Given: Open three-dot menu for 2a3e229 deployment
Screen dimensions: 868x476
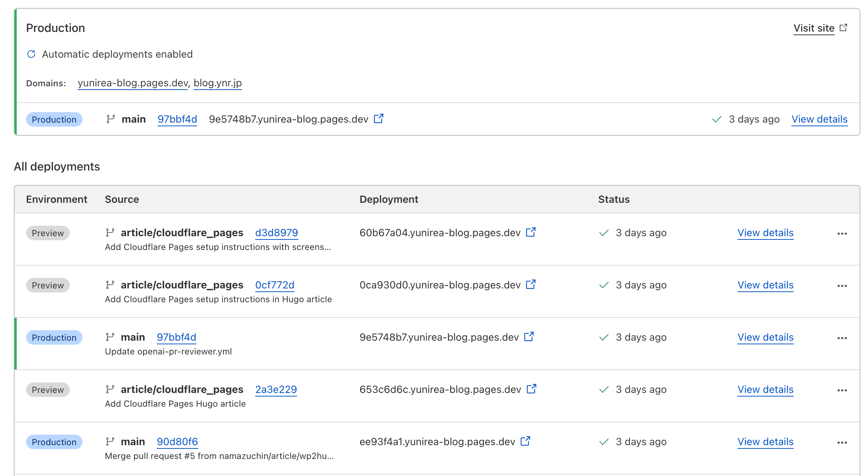Looking at the screenshot, I should tap(842, 390).
